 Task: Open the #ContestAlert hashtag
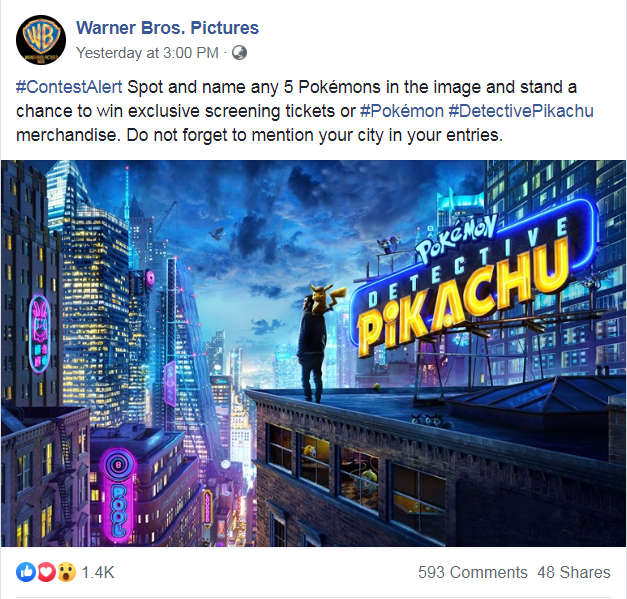69,87
